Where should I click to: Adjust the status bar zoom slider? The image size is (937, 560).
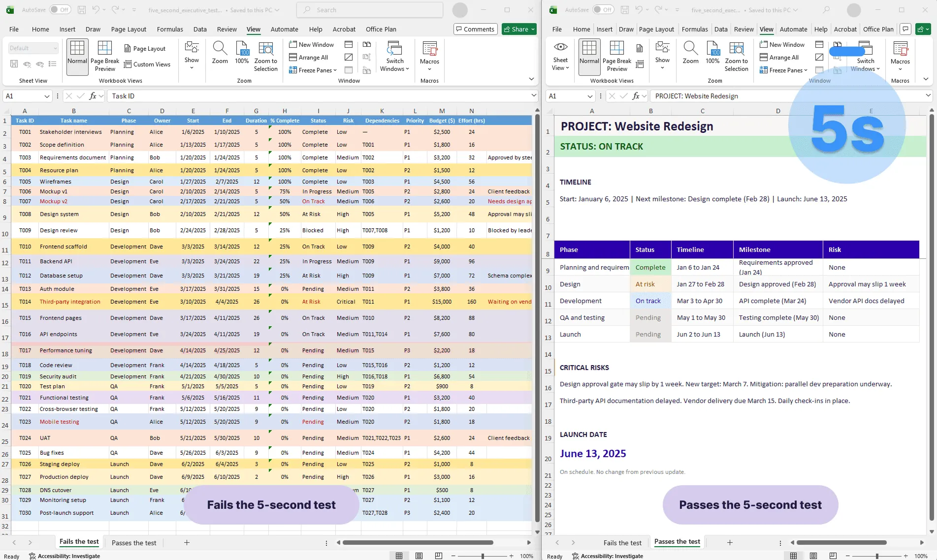point(482,556)
